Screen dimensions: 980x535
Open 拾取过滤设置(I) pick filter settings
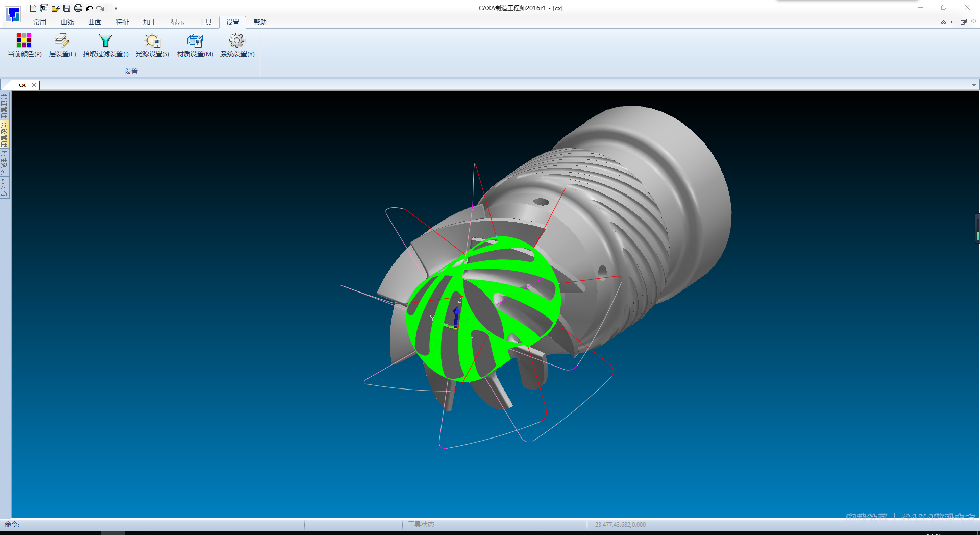(106, 45)
